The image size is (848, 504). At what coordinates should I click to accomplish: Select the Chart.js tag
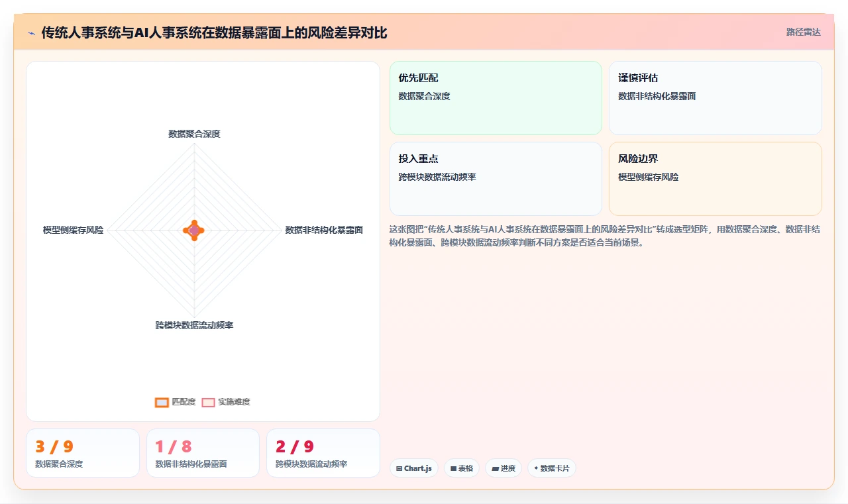click(414, 468)
